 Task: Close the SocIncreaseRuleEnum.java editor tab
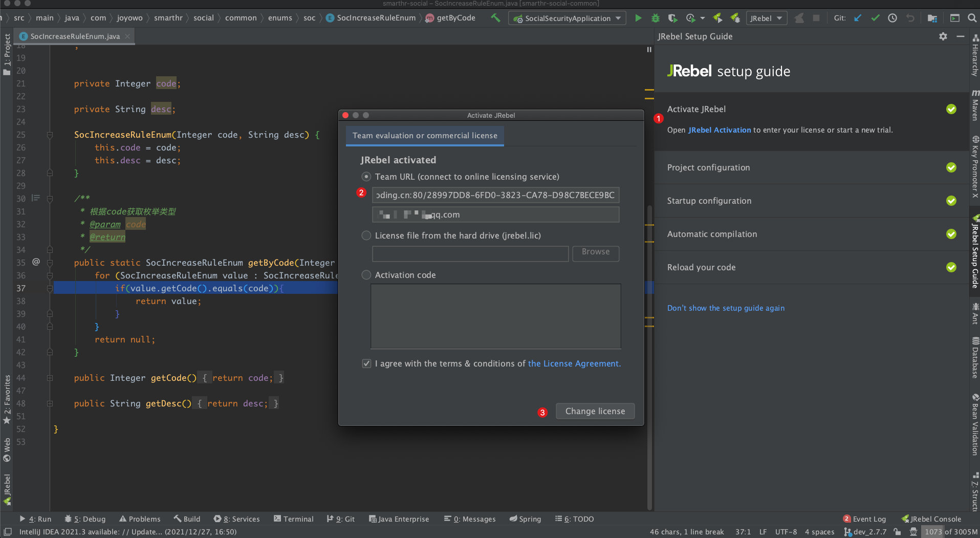[127, 36]
